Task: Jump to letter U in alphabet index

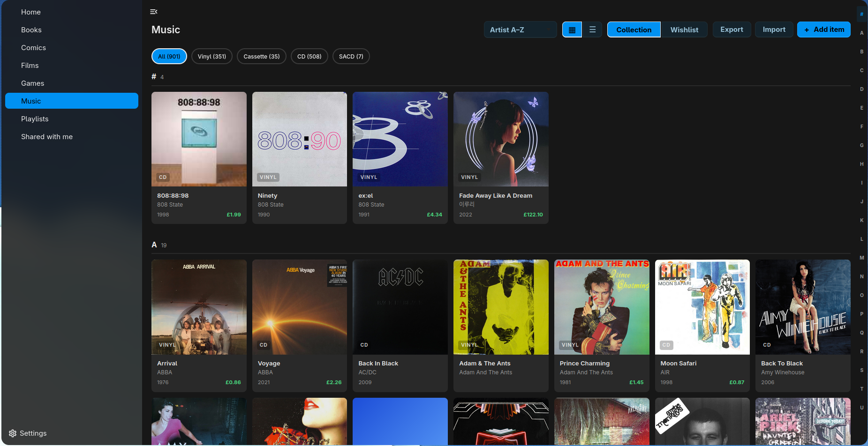Action: (x=861, y=408)
